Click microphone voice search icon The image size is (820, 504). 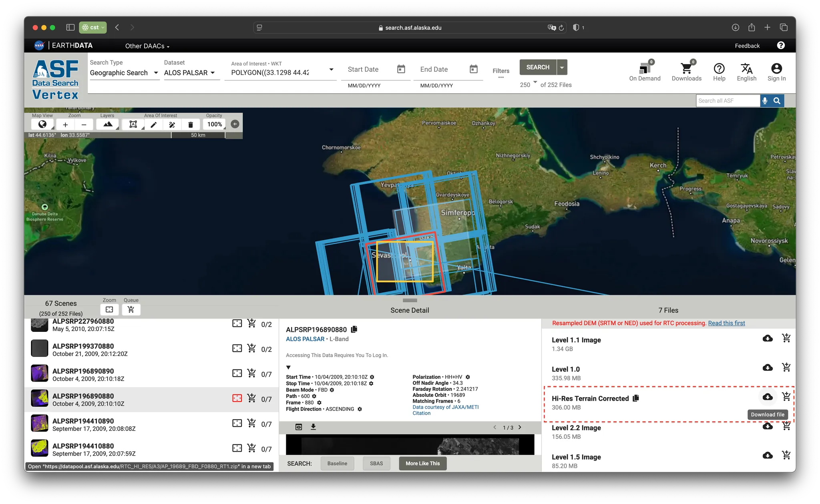[765, 101]
